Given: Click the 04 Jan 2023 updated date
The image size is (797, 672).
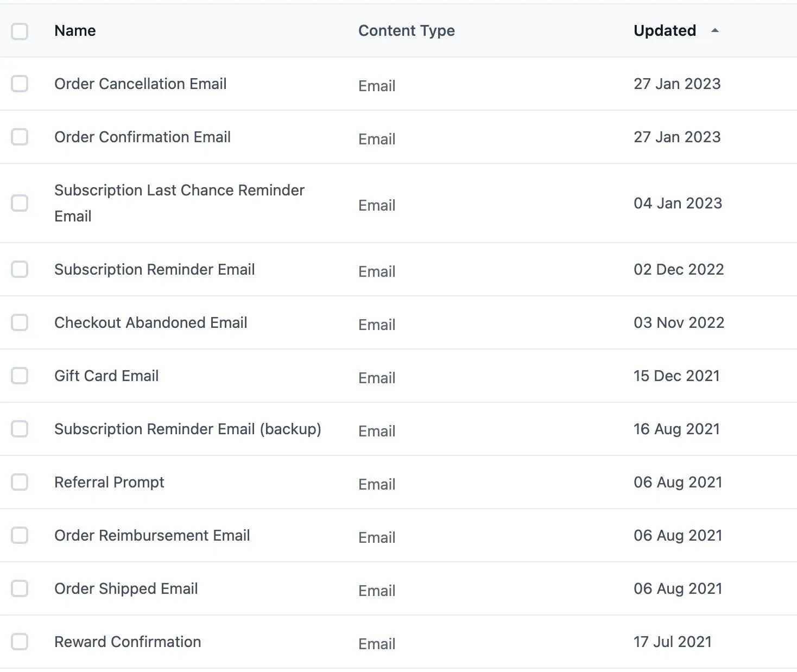Looking at the screenshot, I should click(678, 203).
